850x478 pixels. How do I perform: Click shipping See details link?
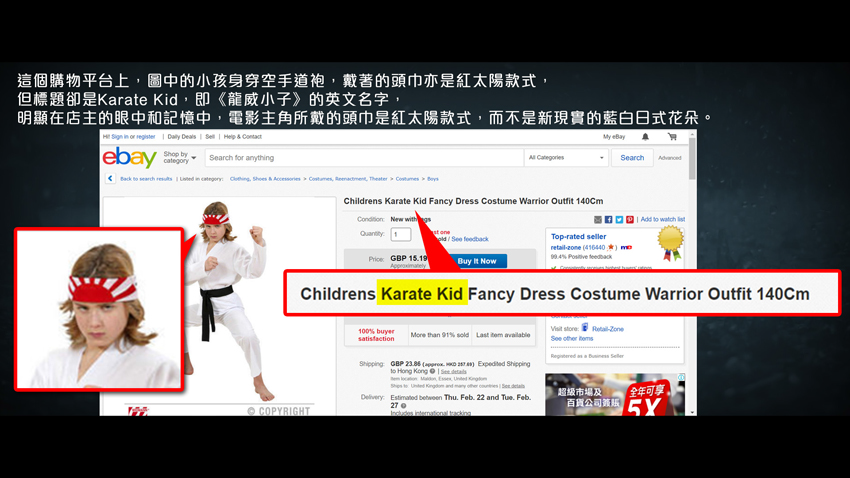[453, 372]
